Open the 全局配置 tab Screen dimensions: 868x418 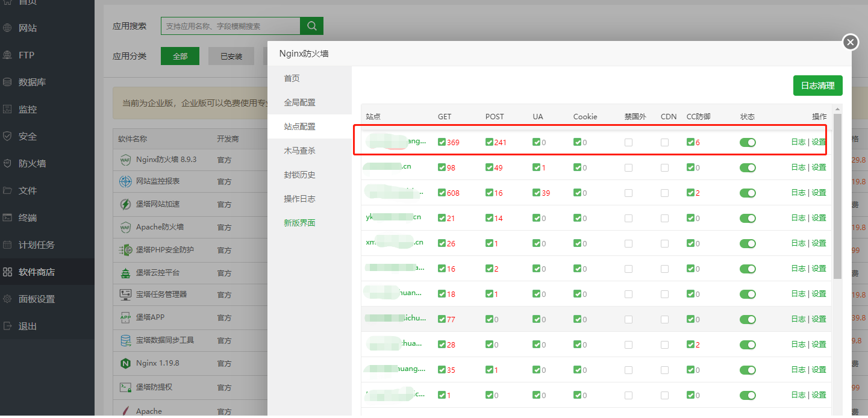[x=310, y=102]
